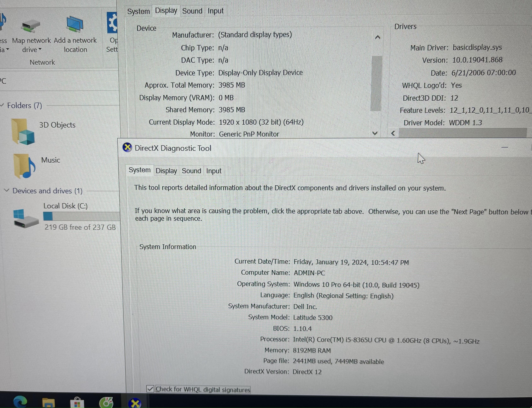Open Microsoft Edge from the taskbar
Viewport: 532px width, 408px height.
pyautogui.click(x=20, y=402)
